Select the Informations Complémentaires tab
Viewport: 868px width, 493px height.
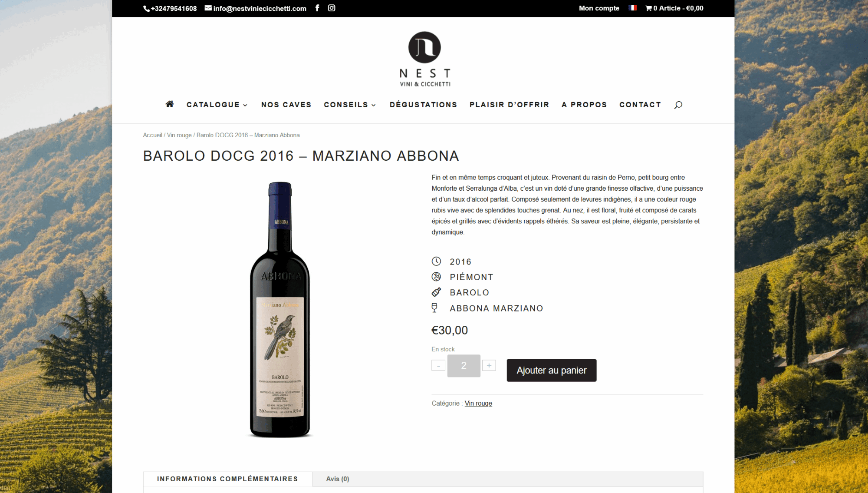(x=227, y=479)
